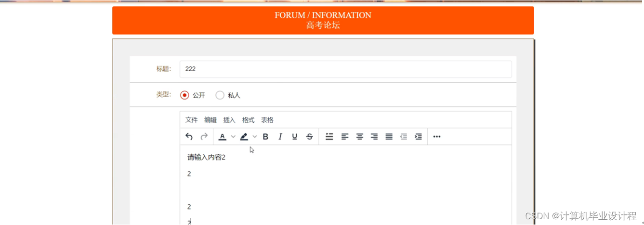Justify text alignment
The image size is (644, 225).
(x=389, y=137)
